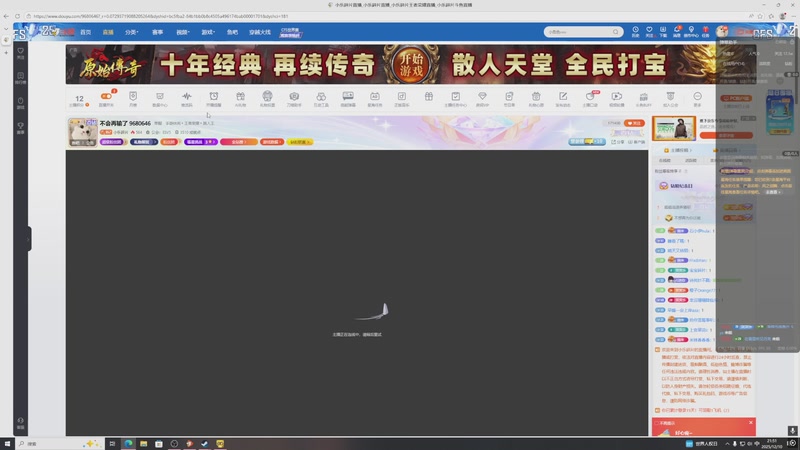Click the game advertisement banner start button

click(x=411, y=64)
